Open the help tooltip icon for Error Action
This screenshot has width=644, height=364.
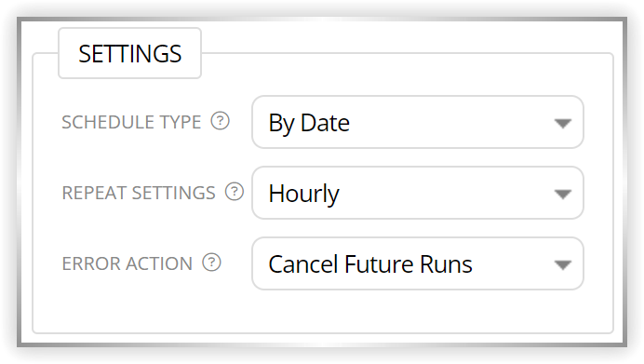tap(211, 263)
